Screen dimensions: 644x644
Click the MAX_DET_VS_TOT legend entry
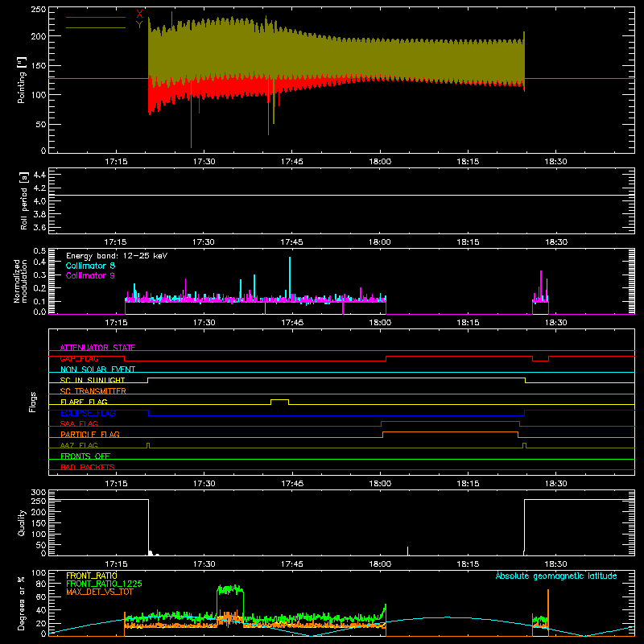[x=99, y=592]
